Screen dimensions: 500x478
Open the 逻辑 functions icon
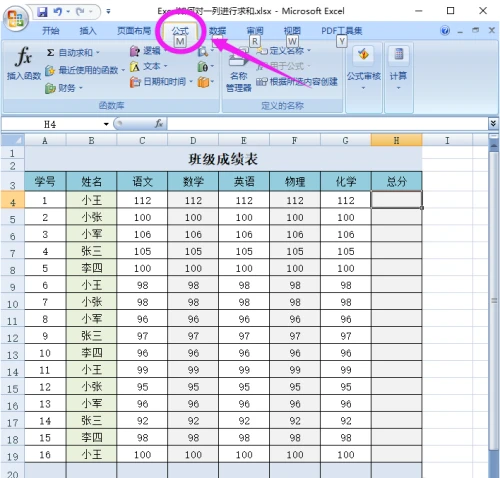pyautogui.click(x=135, y=51)
